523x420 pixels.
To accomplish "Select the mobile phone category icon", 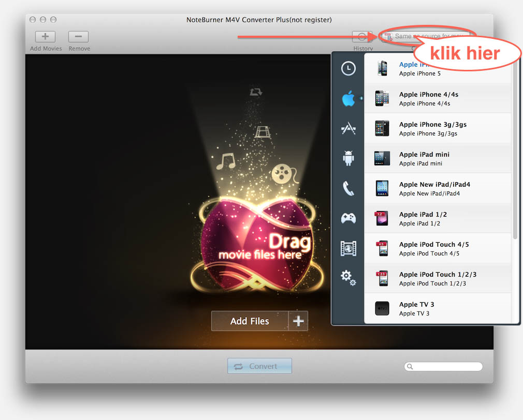I will click(x=348, y=188).
